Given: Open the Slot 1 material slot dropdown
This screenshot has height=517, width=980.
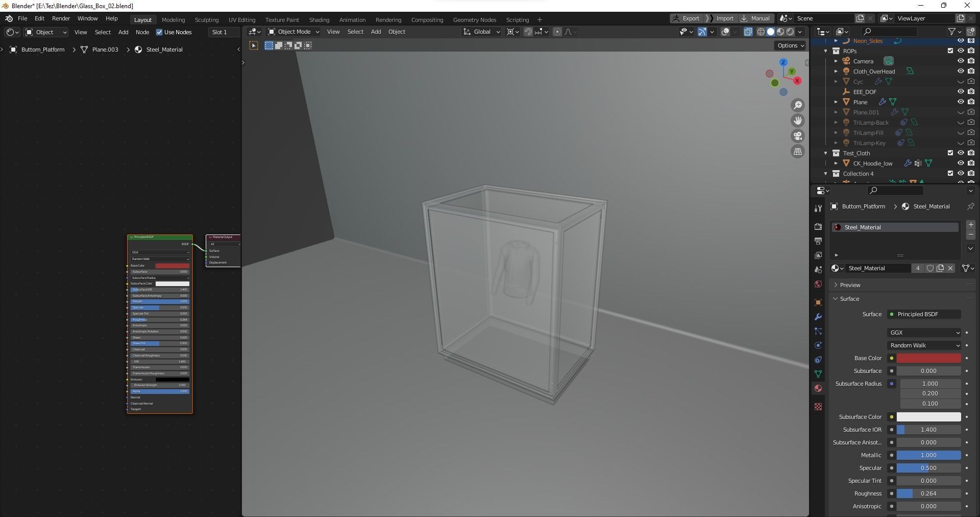Looking at the screenshot, I should click(x=224, y=32).
